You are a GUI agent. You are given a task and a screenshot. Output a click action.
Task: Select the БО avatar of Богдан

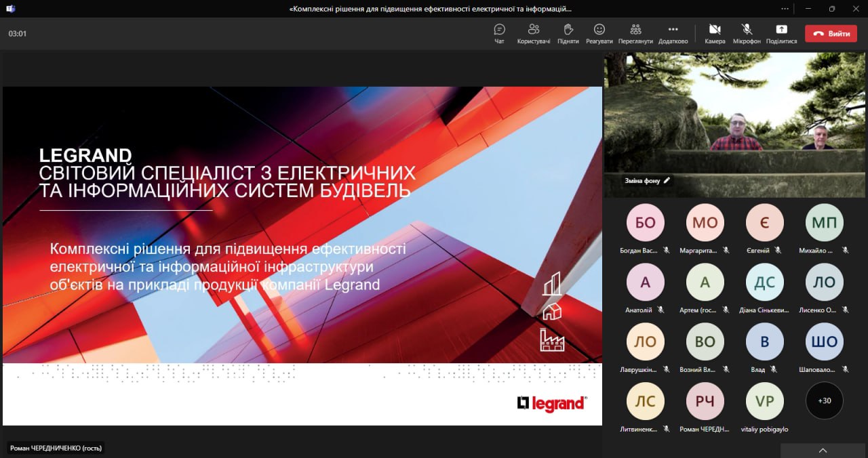[x=646, y=223]
